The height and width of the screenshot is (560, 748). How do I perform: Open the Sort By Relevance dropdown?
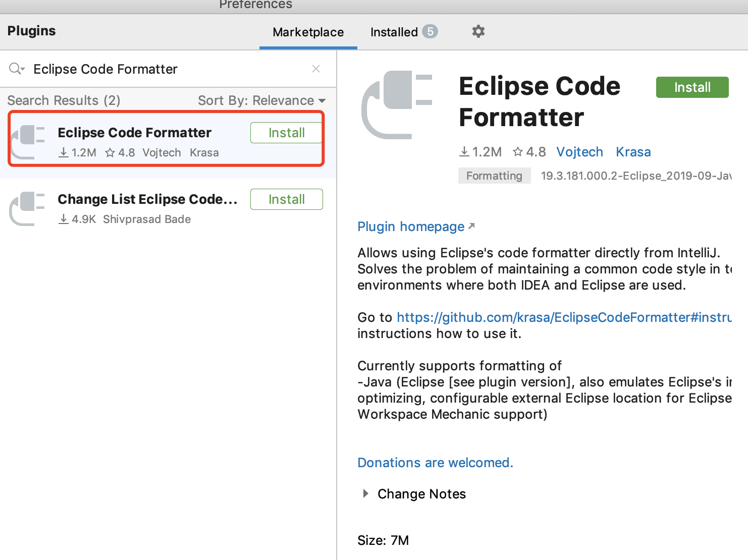click(x=261, y=100)
